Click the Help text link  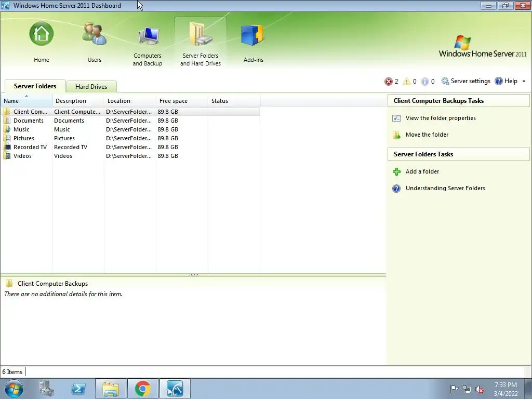coord(511,81)
